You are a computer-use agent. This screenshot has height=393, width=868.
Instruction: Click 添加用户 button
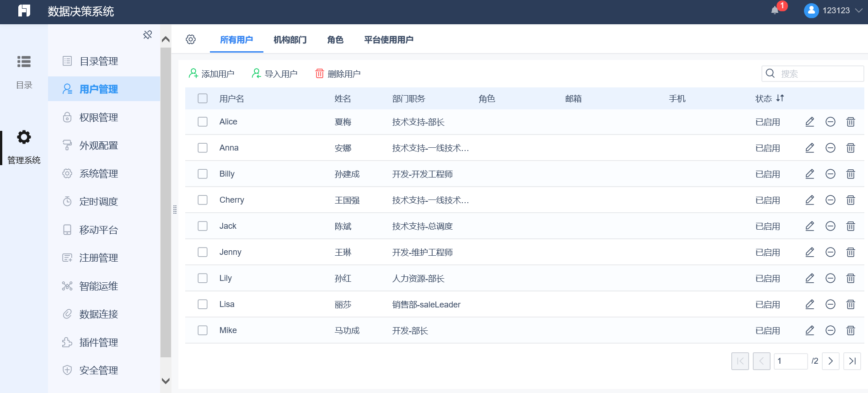[x=211, y=74]
